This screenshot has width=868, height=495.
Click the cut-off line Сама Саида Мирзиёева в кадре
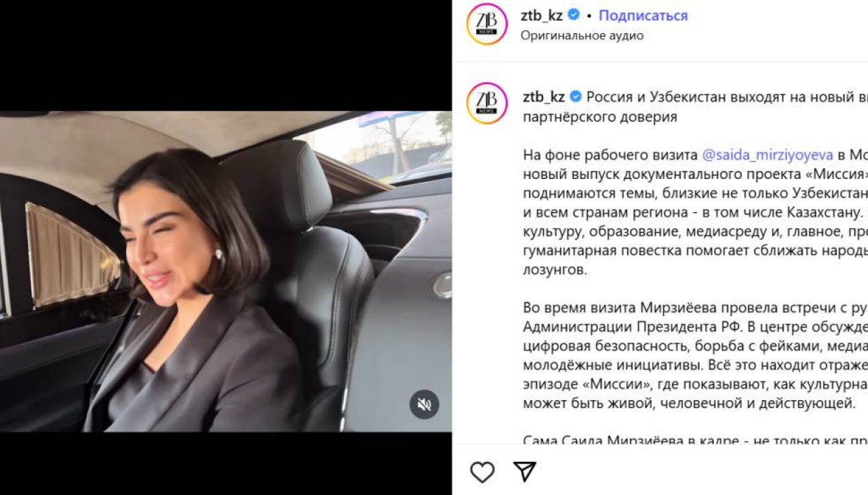coord(695,439)
